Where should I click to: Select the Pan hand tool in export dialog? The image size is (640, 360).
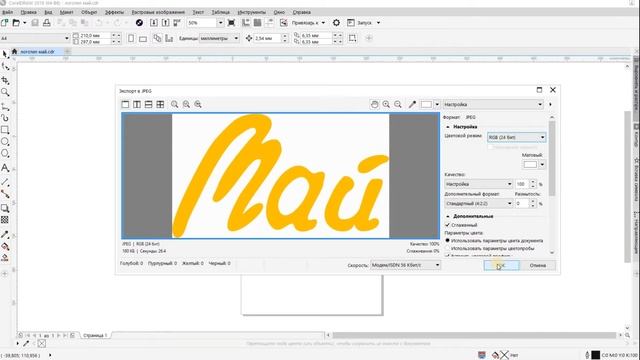coord(374,104)
